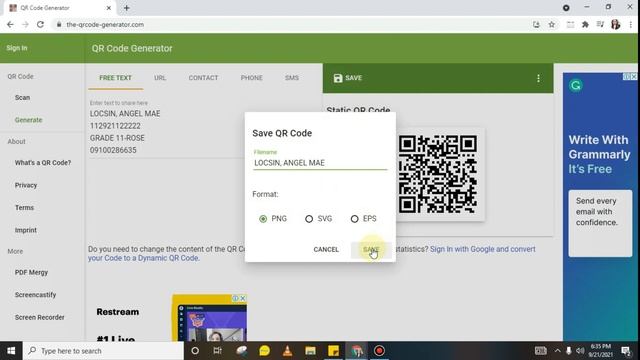Open Sticky Notes from the taskbar
640x360 pixels.
(333, 351)
